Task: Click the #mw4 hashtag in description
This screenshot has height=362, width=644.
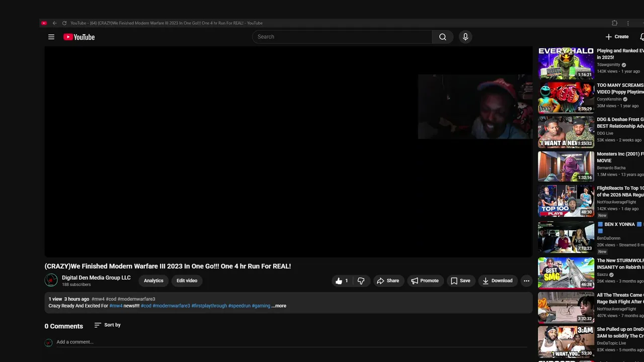Action: pos(116,306)
